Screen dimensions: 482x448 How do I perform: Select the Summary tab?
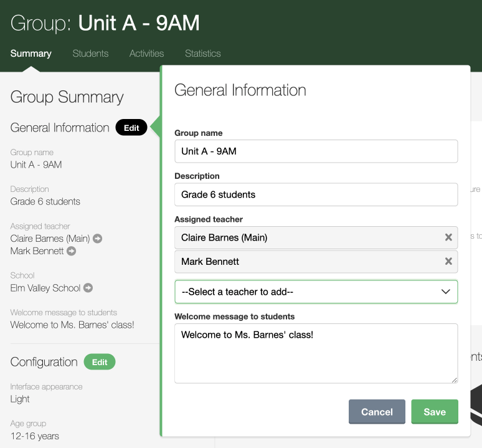(31, 54)
